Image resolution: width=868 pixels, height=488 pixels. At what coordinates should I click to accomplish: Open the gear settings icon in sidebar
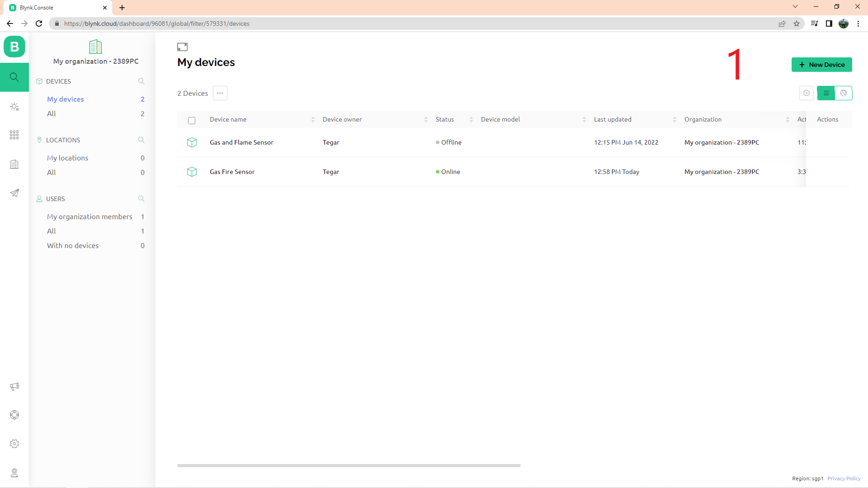pos(14,444)
